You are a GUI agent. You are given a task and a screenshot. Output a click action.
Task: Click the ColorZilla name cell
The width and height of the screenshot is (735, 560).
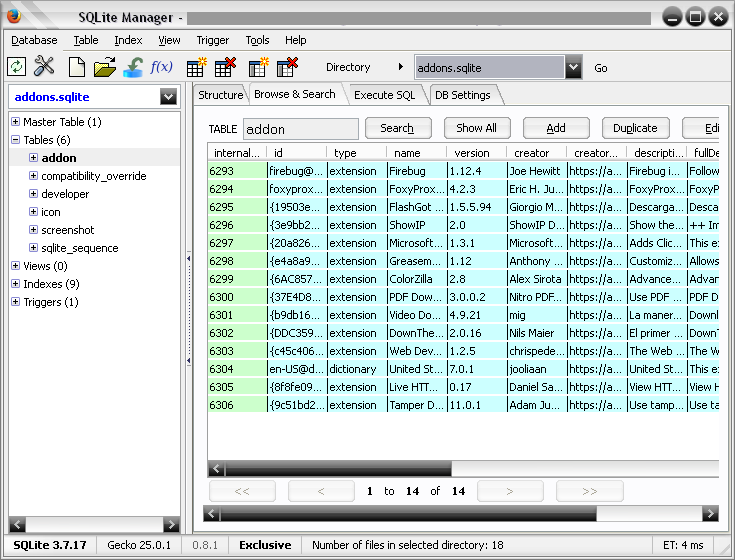[x=417, y=279]
